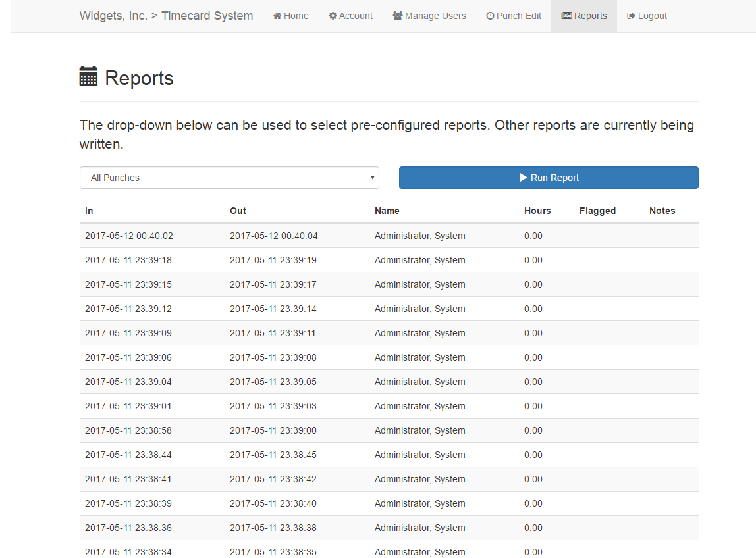756x558 pixels.
Task: Click the Notes column header
Action: [x=662, y=211]
